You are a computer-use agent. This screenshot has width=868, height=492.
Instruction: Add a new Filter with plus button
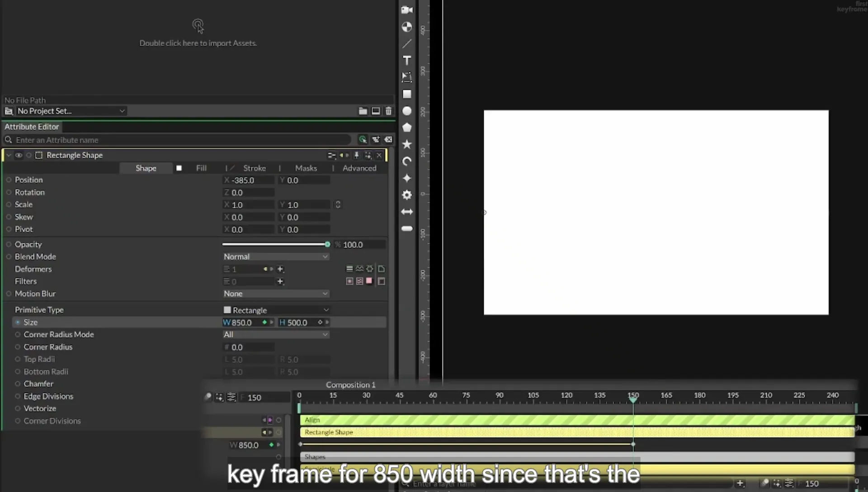pos(280,281)
